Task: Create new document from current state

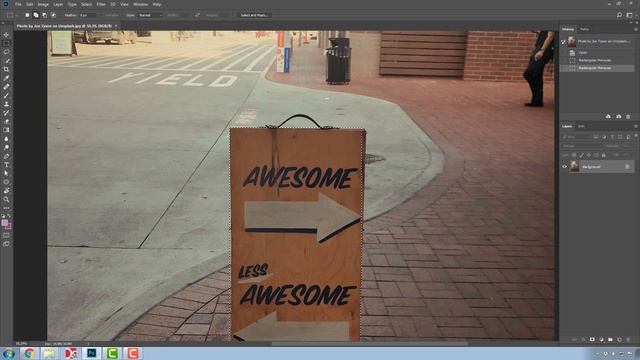Action: click(608, 117)
